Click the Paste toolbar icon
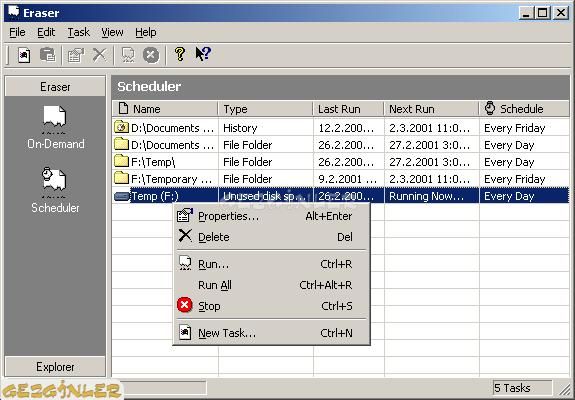This screenshot has width=575, height=400. [x=47, y=55]
